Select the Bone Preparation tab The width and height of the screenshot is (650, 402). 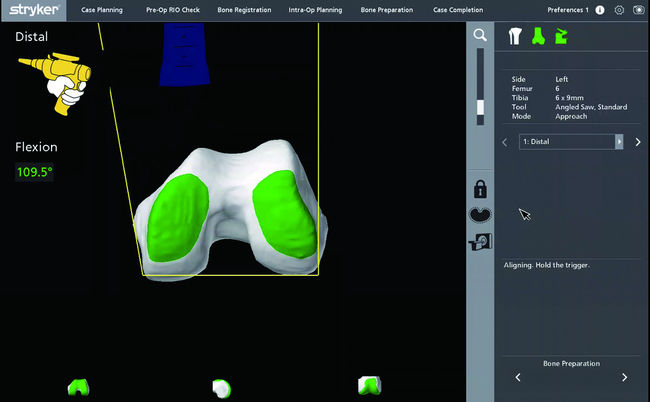click(387, 10)
